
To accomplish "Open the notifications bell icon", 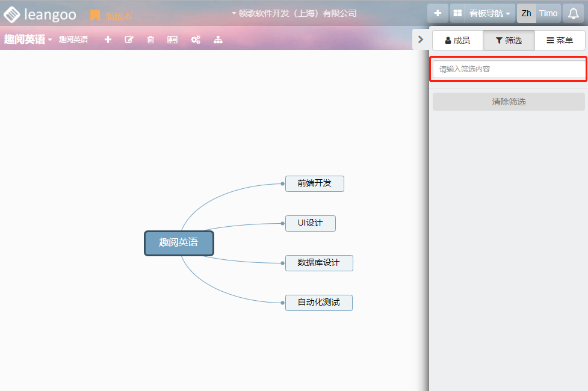I will coord(574,13).
